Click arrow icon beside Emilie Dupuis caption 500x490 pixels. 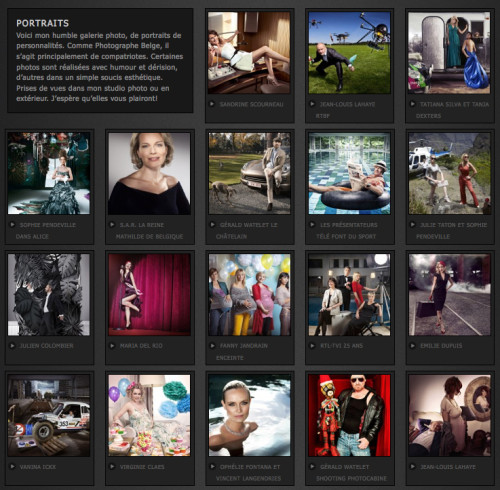[x=413, y=345]
